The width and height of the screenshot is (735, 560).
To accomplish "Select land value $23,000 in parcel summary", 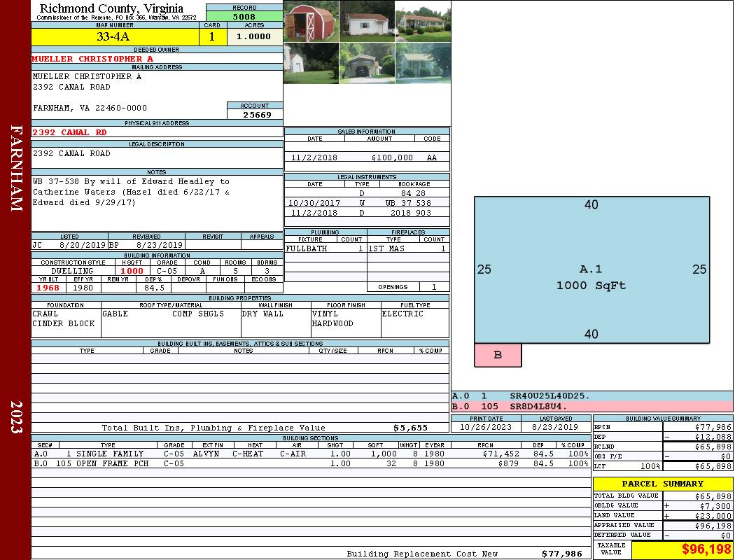I will (x=713, y=515).
